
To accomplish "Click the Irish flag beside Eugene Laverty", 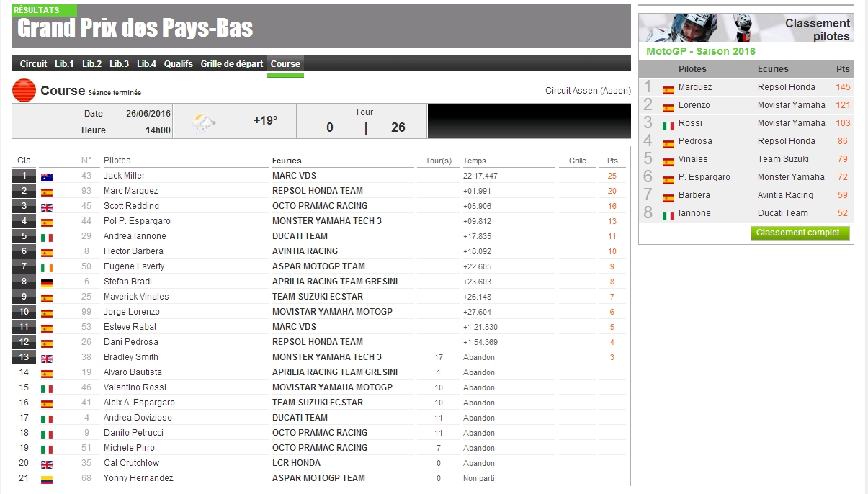I will click(47, 268).
